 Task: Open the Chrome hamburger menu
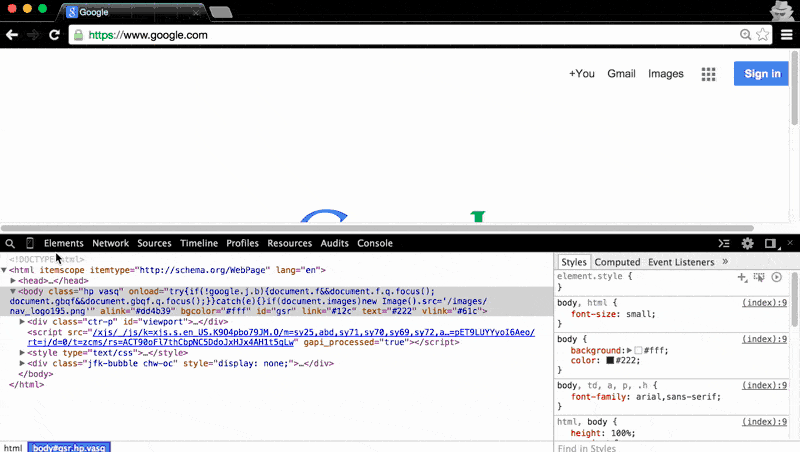(787, 34)
